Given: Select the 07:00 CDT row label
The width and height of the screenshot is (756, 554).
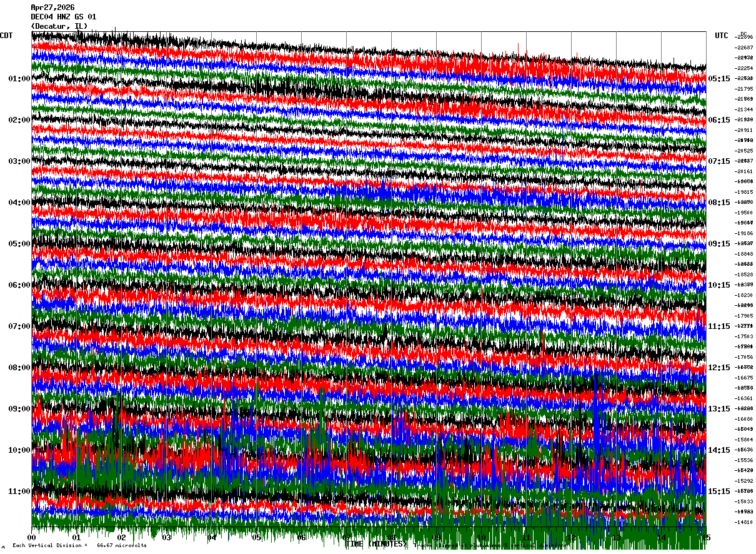Looking at the screenshot, I should pos(19,326).
